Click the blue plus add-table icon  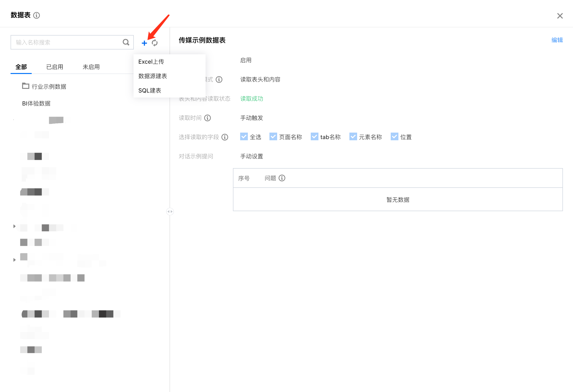coord(144,43)
